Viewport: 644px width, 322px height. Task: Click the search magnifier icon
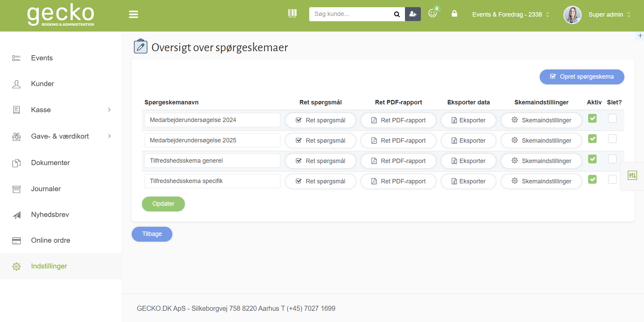coord(397,14)
